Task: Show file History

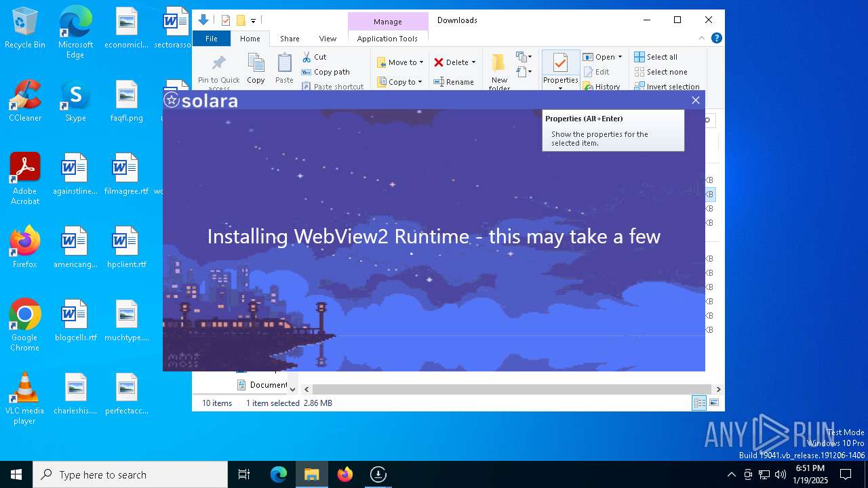Action: pyautogui.click(x=601, y=87)
